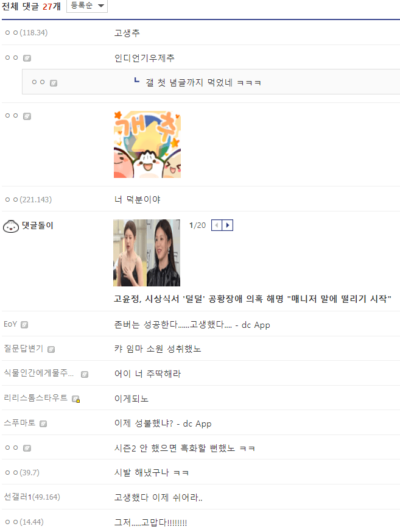Image resolution: width=400 pixels, height=532 pixels.
Task: Click the comment 너 덕분이야
Action: pos(137,199)
